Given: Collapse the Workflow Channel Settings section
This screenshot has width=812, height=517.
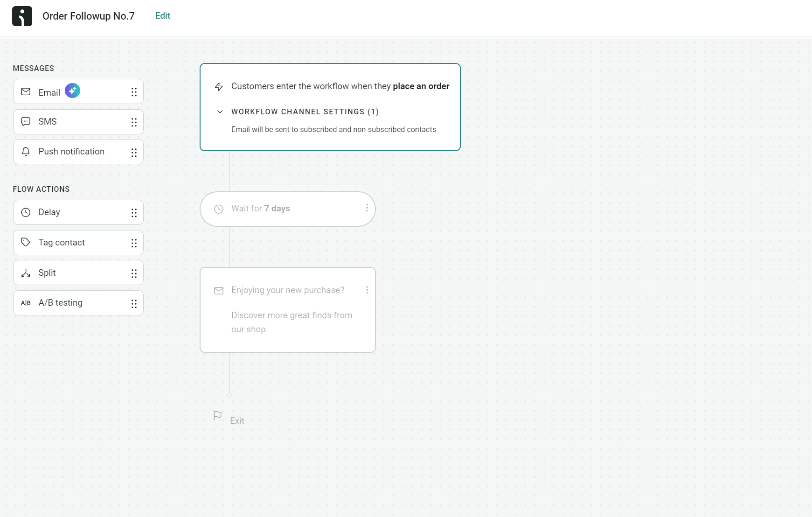Looking at the screenshot, I should [220, 112].
